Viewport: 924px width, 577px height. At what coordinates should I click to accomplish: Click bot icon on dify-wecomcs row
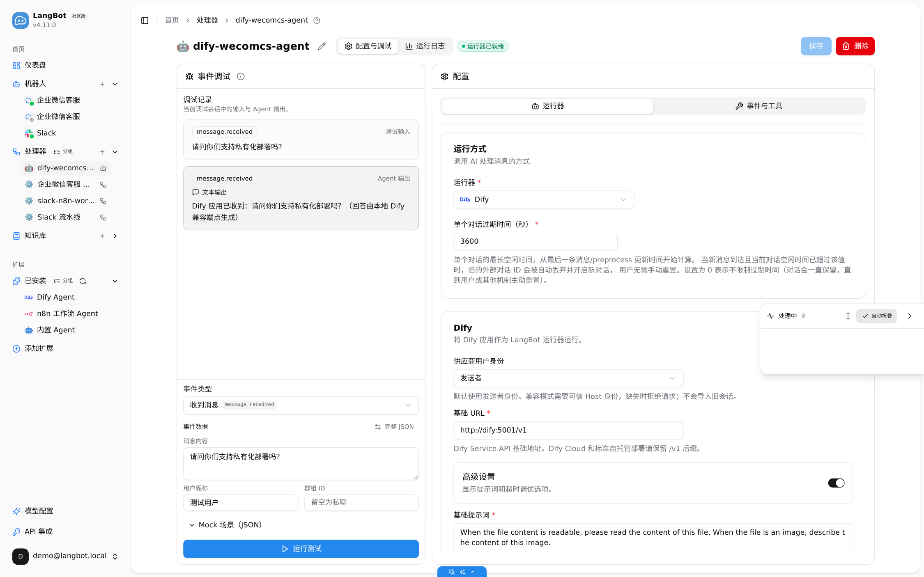(103, 168)
